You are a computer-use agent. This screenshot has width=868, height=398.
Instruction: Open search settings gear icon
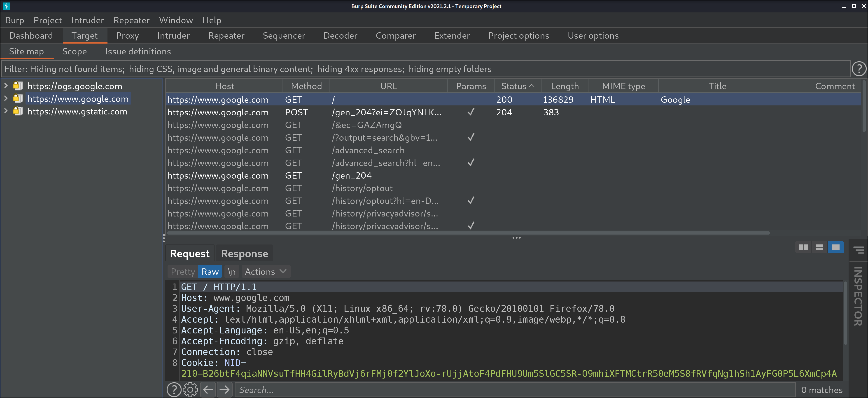[190, 390]
